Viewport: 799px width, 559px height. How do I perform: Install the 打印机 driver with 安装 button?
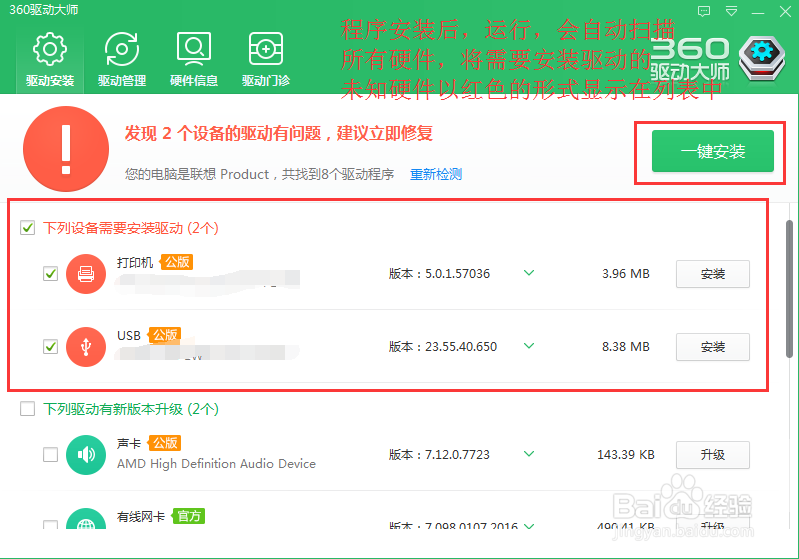click(712, 274)
